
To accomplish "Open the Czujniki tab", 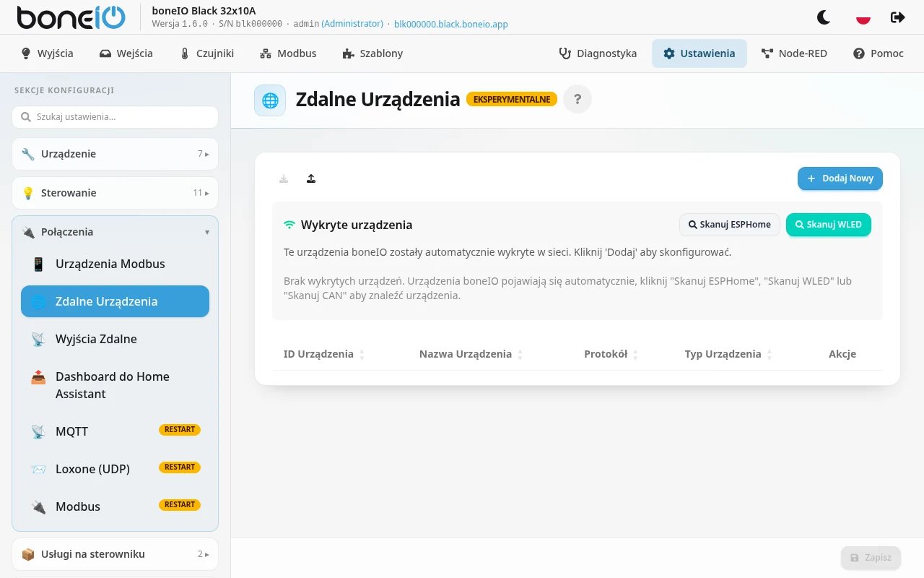I will pyautogui.click(x=207, y=53).
